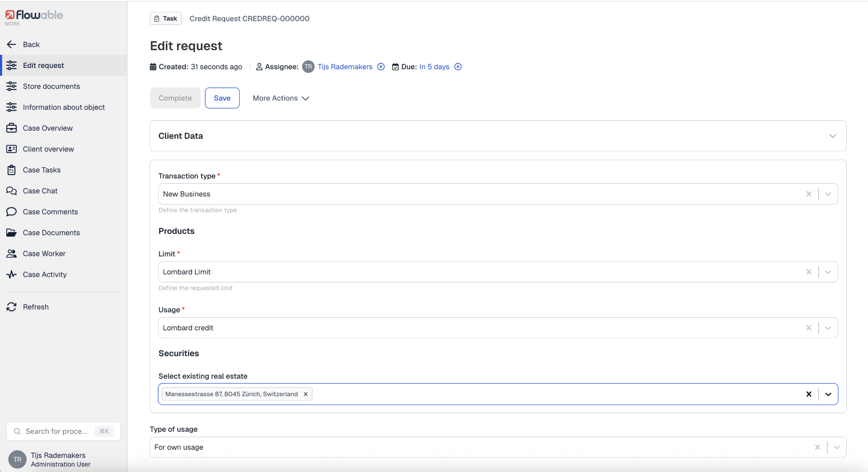Click the Case Documents folder icon

coord(12,233)
